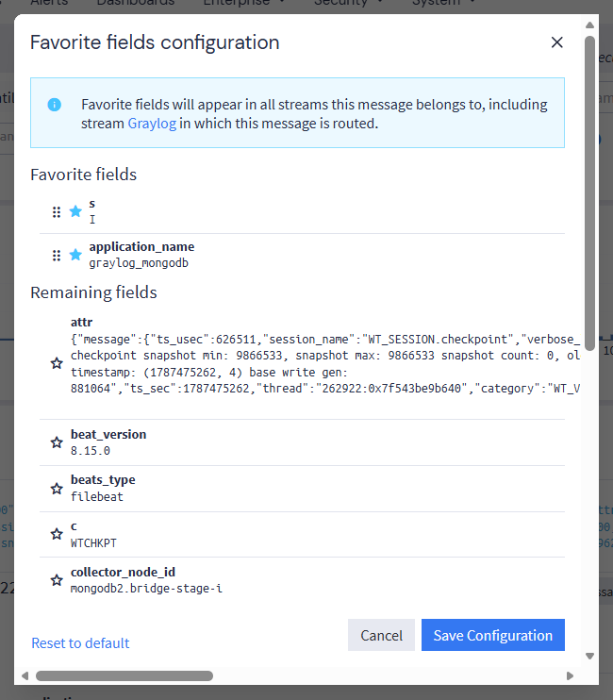Open the Graylog stream link
Image resolution: width=613 pixels, height=700 pixels.
(152, 124)
